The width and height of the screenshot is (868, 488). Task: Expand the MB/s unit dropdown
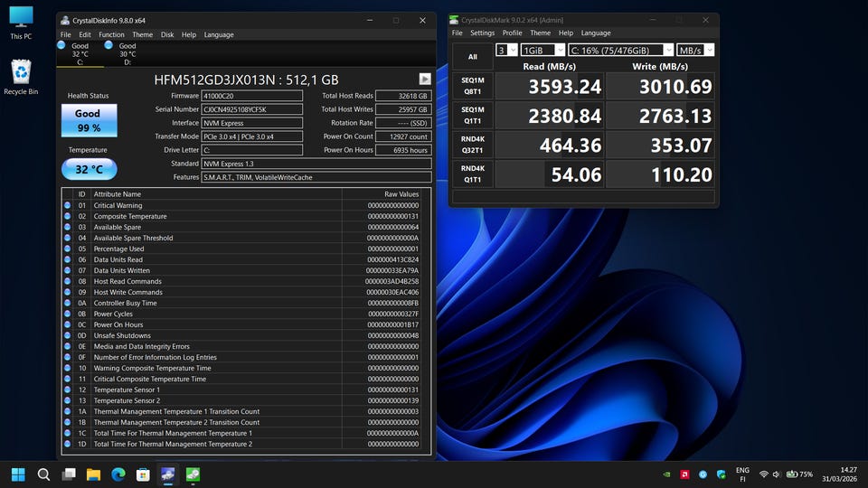click(x=695, y=50)
